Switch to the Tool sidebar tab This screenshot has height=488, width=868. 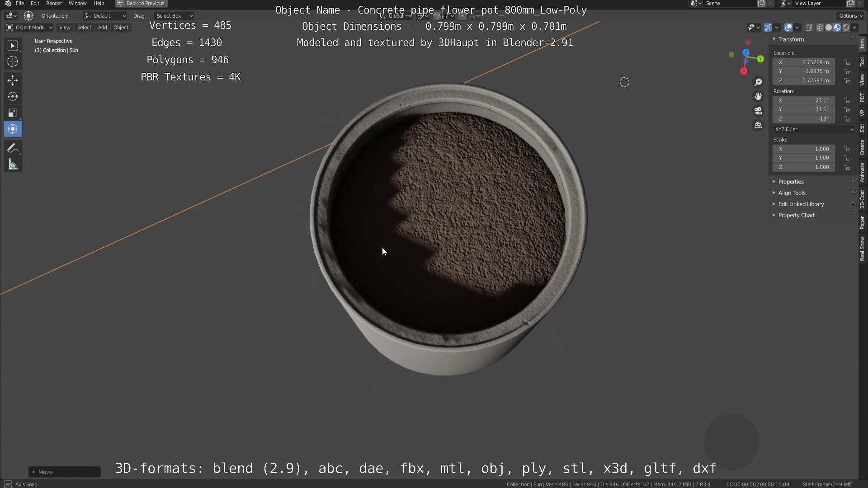click(863, 62)
